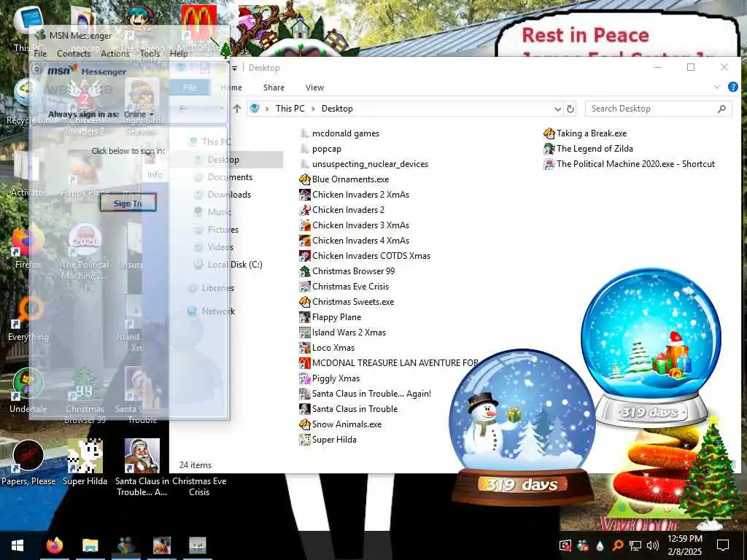
Task: Select Snow Animals.exe file icon
Action: coord(304,424)
